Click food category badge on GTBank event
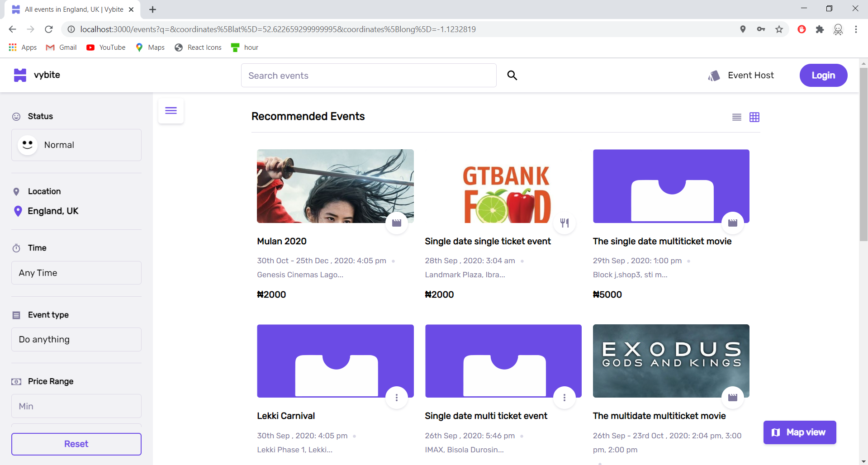This screenshot has width=868, height=465. [564, 223]
